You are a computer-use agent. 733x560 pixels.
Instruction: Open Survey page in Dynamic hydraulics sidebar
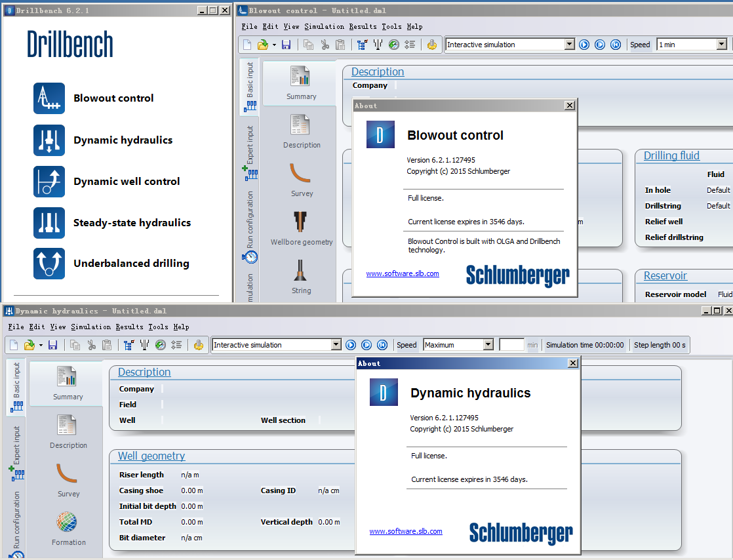coord(68,480)
